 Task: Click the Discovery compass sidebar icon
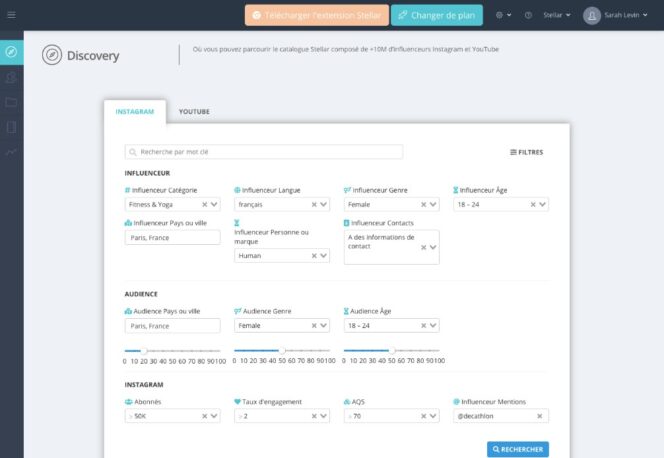click(x=11, y=51)
